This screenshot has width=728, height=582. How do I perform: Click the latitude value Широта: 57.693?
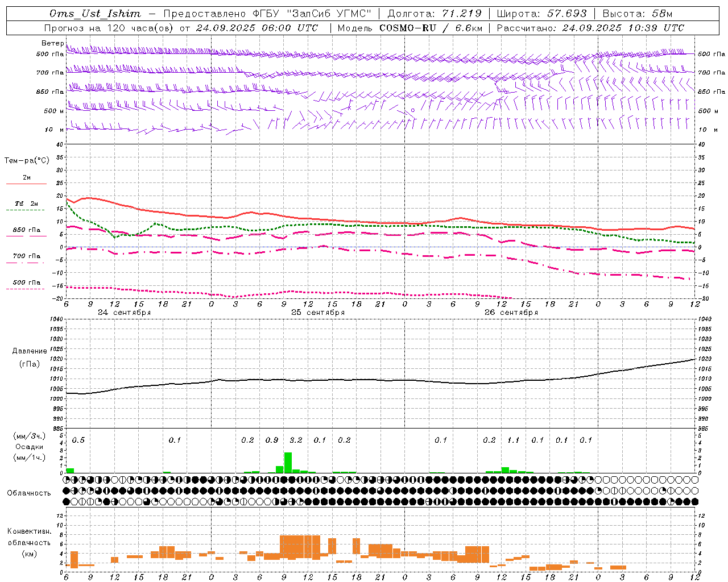click(x=541, y=14)
